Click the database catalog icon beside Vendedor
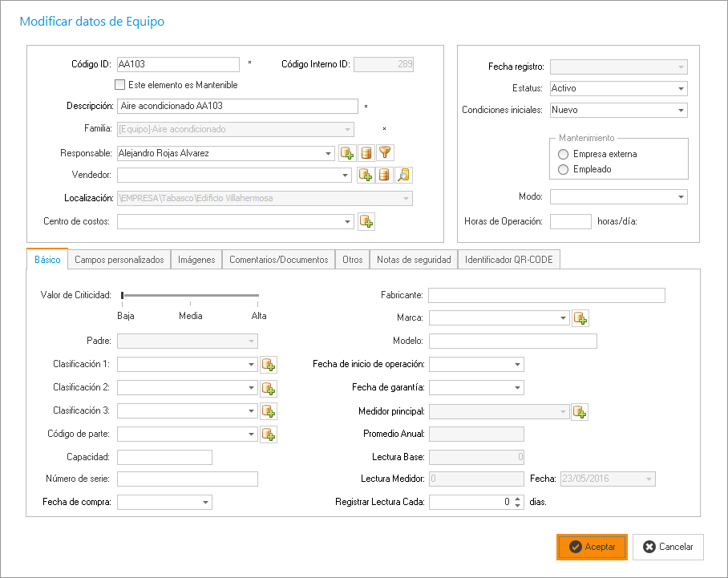Image resolution: width=728 pixels, height=578 pixels. (385, 176)
